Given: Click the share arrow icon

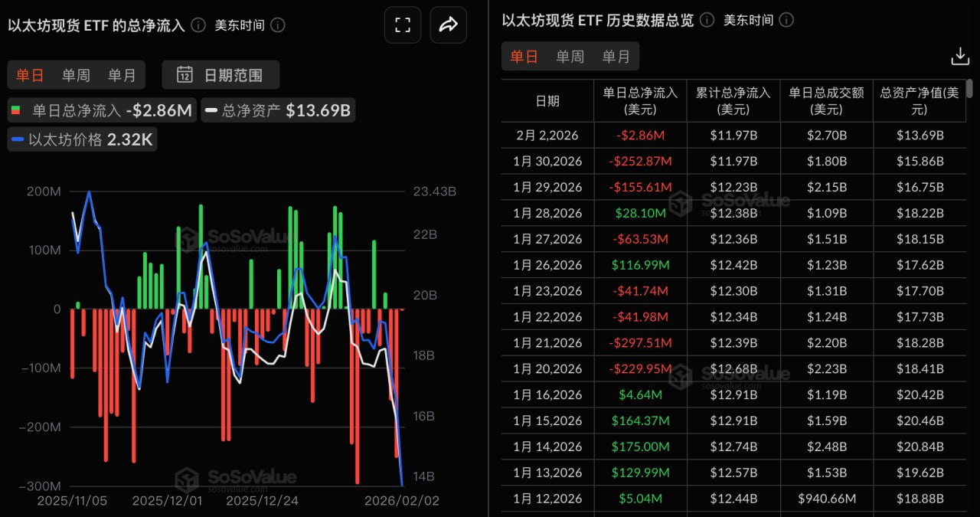Looking at the screenshot, I should point(448,25).
